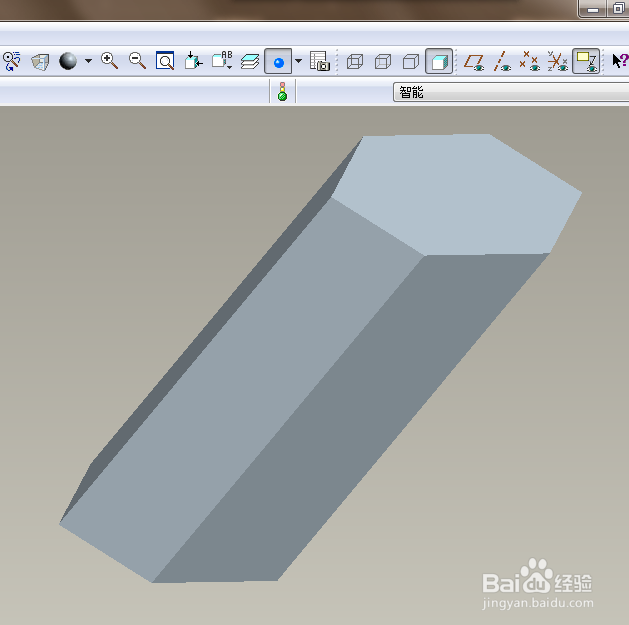Click the context help pointer icon
Screen dimensions: 629x625
coord(619,61)
